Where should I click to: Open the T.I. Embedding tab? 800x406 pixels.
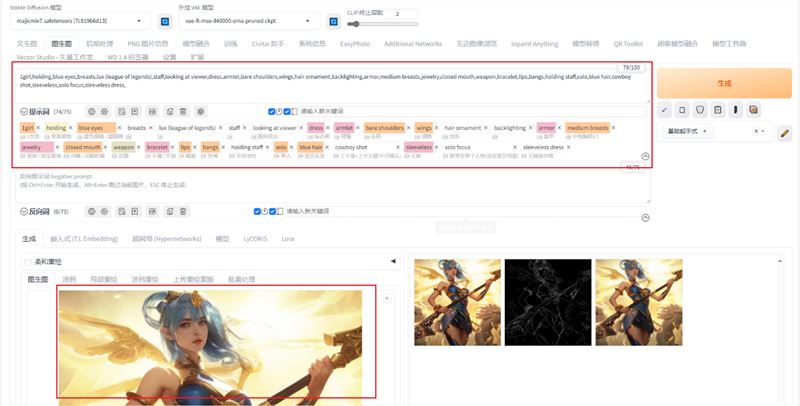[84, 239]
